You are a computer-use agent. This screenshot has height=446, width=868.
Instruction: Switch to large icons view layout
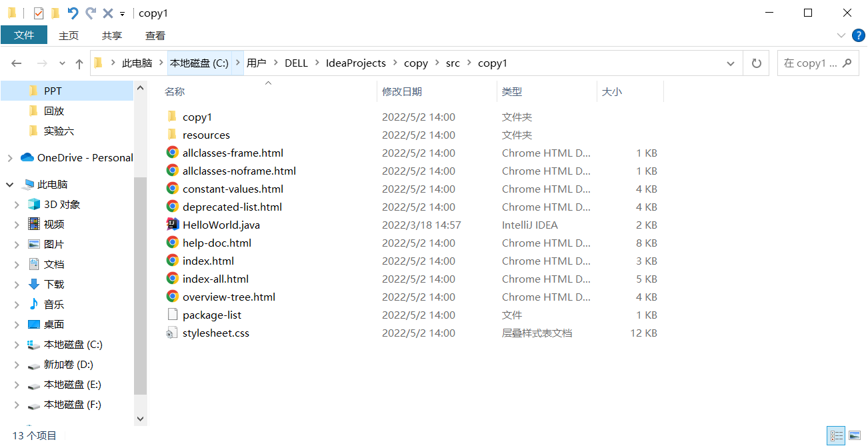coord(855,436)
